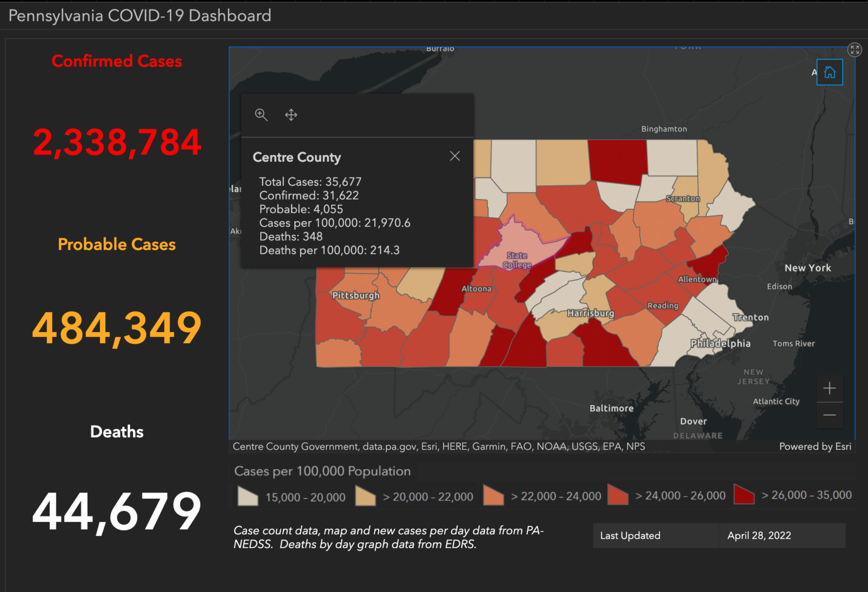
Task: Click the > 20,000 - 22,000 legend swatch
Action: pos(366,496)
